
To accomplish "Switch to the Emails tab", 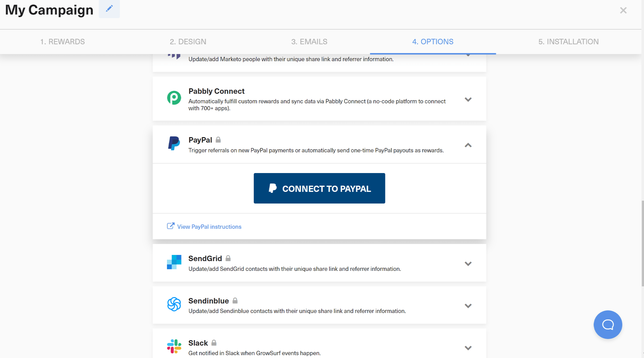I will tap(309, 41).
